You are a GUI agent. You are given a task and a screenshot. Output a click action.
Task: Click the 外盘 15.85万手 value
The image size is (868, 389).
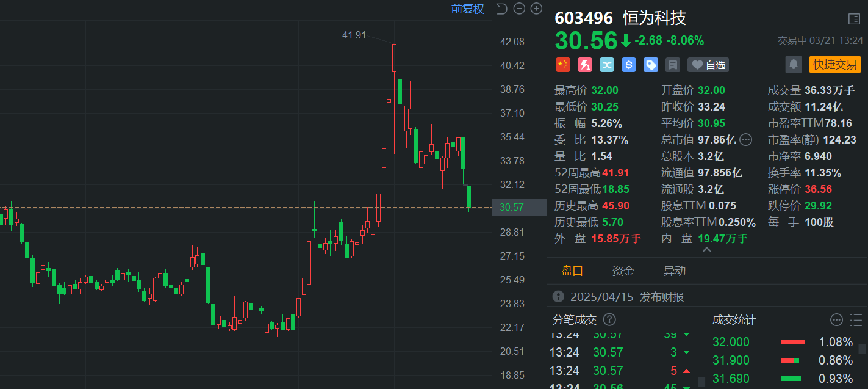[x=616, y=239]
